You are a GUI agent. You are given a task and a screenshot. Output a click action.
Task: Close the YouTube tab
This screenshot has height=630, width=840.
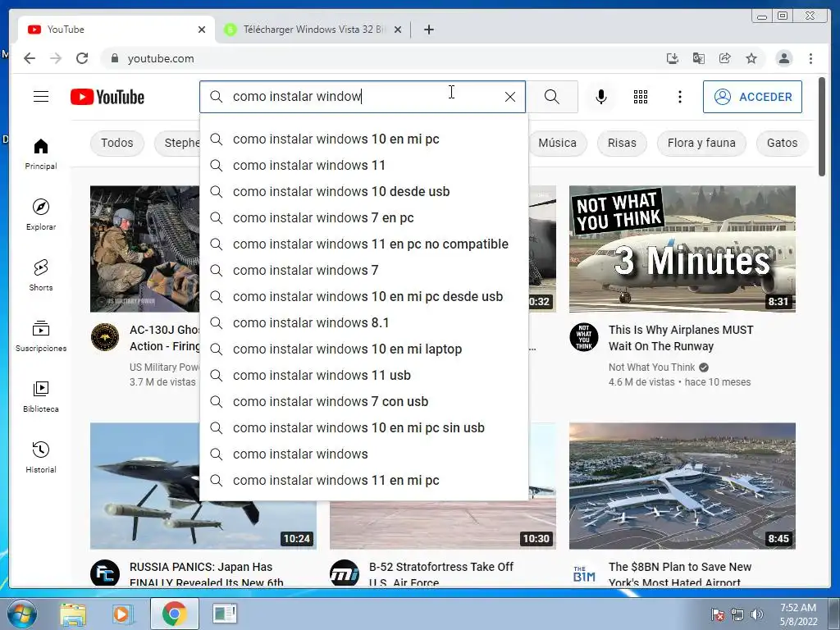(x=202, y=30)
